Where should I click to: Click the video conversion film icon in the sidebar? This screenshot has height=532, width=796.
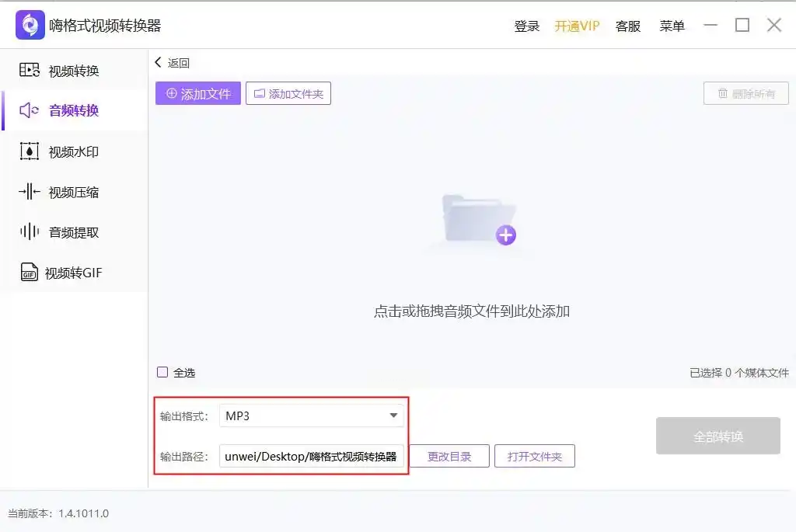coord(30,70)
